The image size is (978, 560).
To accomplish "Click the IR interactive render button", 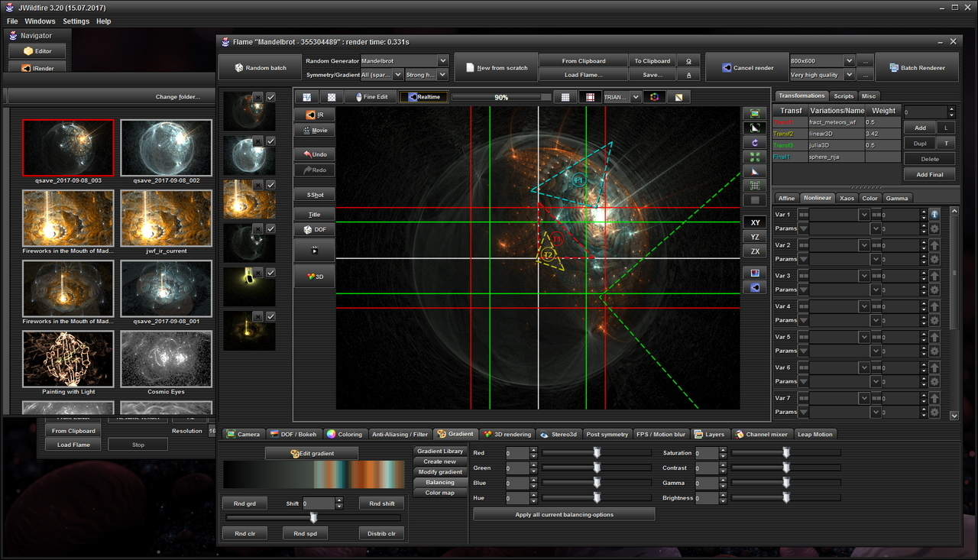I will 314,115.
